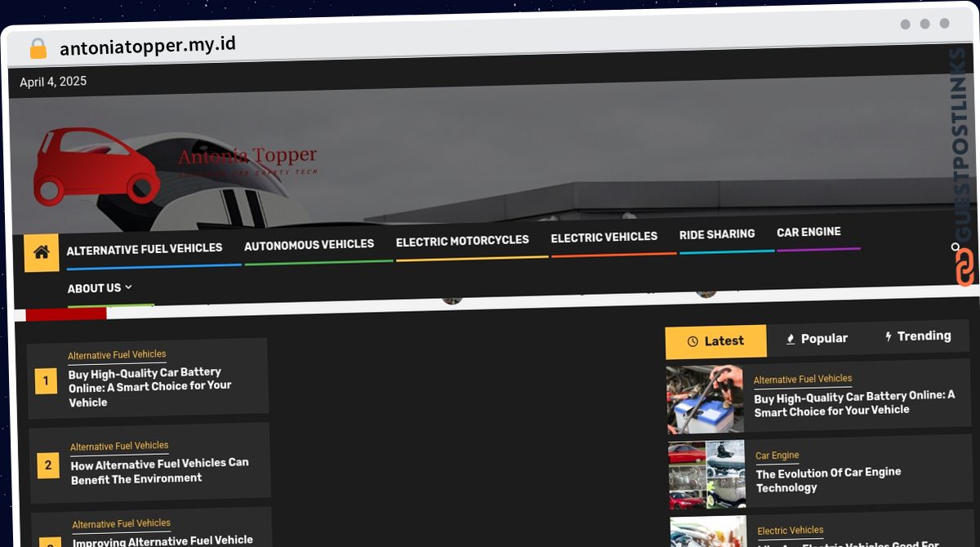Open 'Improving Alternative Fuel Vehicle' post in numbered list

click(x=163, y=540)
